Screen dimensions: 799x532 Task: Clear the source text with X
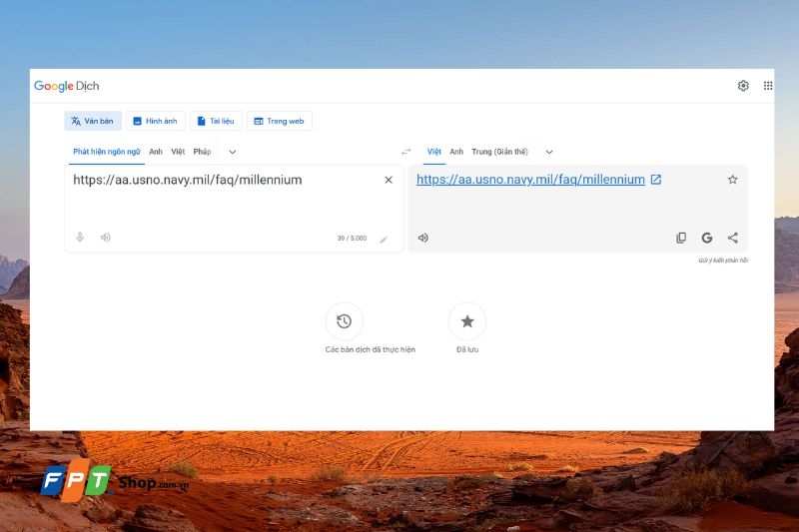tap(389, 180)
